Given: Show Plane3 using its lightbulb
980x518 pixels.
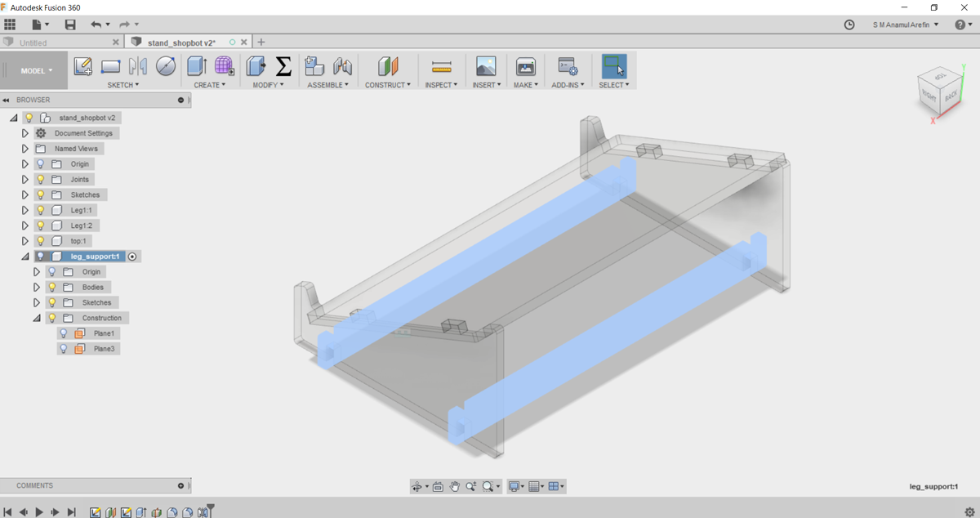Looking at the screenshot, I should [x=64, y=349].
